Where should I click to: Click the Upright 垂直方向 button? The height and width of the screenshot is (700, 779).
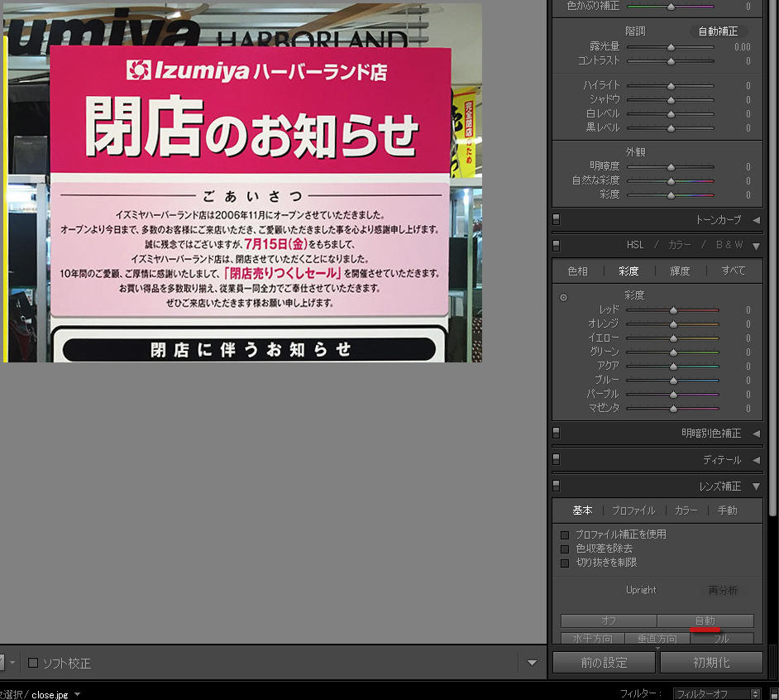click(x=657, y=638)
